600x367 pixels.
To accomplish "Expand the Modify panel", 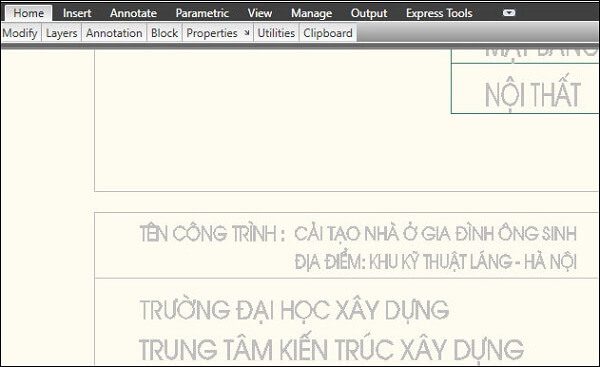I will (20, 33).
